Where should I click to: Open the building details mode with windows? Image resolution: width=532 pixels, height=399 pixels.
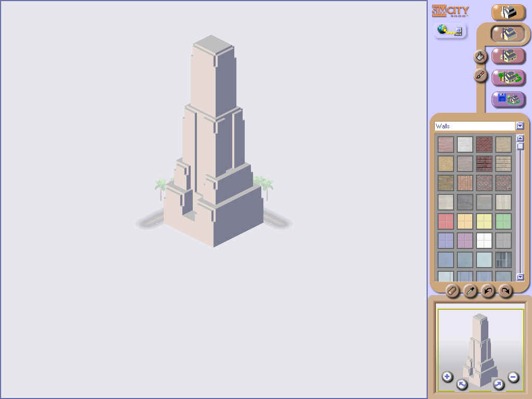pyautogui.click(x=508, y=56)
